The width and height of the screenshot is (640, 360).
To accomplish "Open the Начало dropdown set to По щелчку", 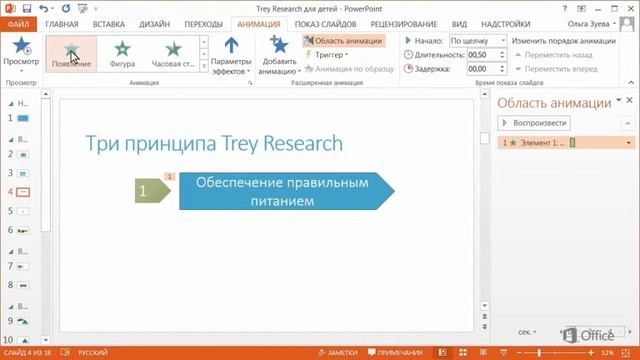I will point(478,41).
